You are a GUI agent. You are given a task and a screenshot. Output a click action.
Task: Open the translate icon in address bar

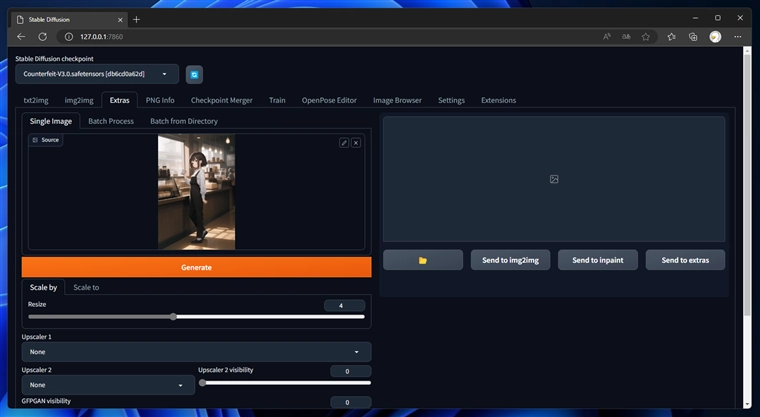(626, 37)
